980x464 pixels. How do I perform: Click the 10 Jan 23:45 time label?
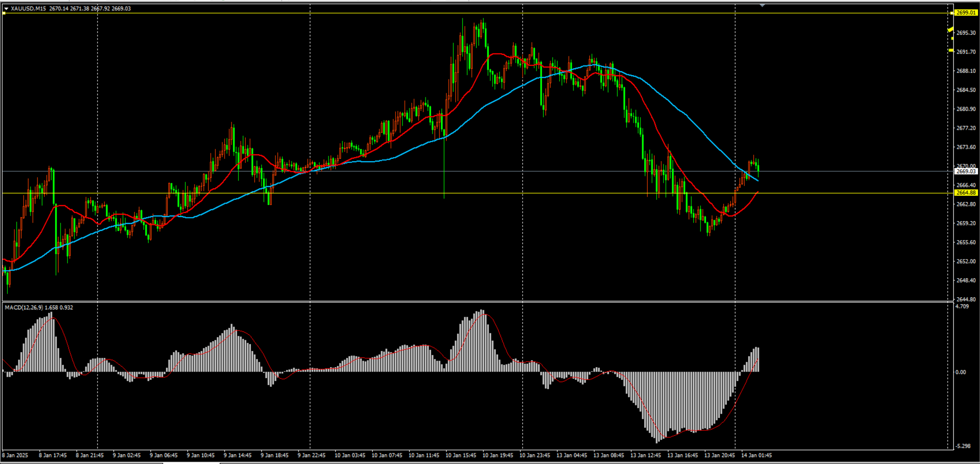coord(535,455)
